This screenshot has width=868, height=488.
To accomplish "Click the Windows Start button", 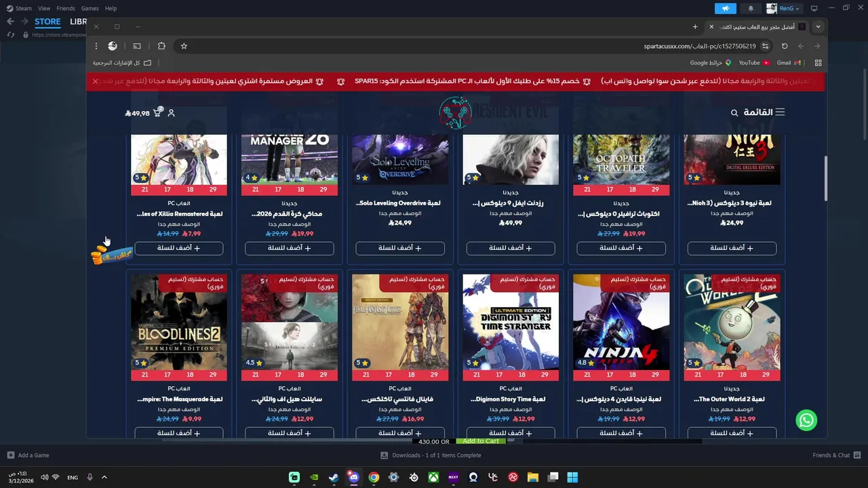I will click(x=572, y=477).
